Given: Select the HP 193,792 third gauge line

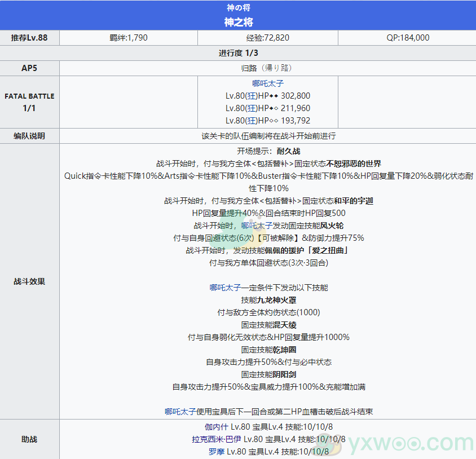Looking at the screenshot, I should click(x=268, y=121).
